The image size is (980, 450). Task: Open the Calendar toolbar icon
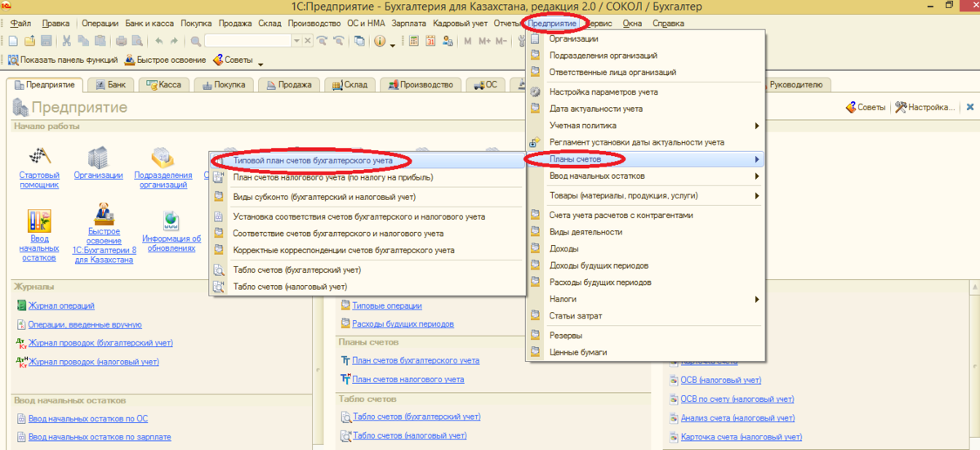[x=430, y=41]
